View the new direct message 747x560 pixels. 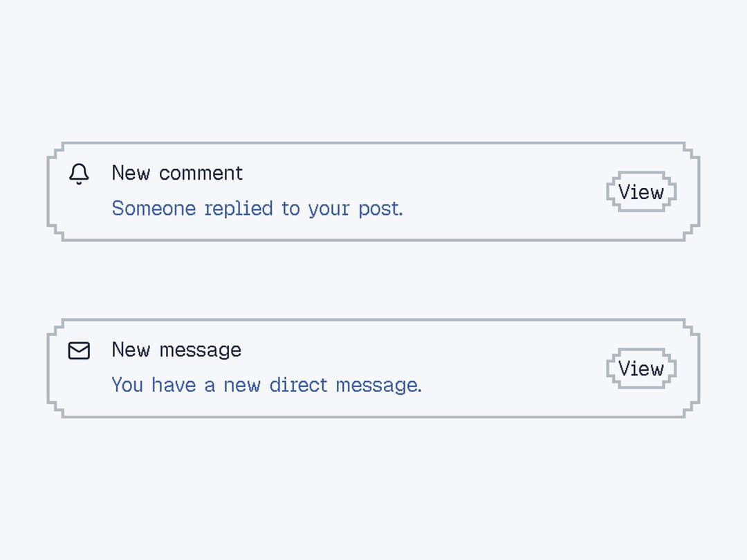(641, 368)
